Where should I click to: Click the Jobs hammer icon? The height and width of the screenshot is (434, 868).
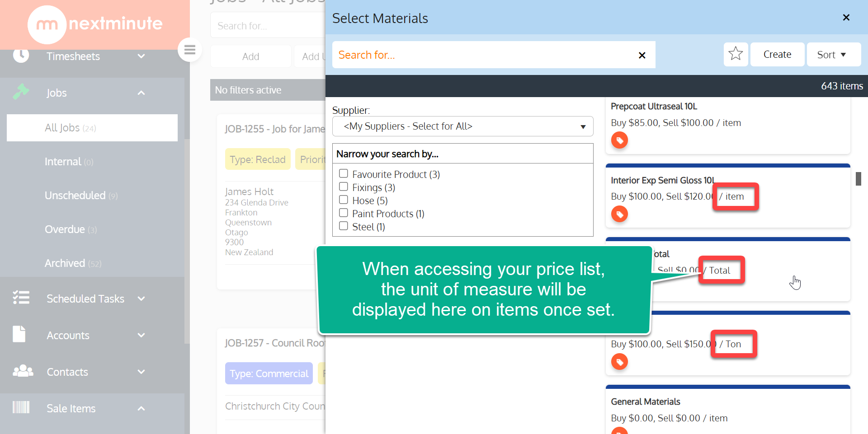[21, 92]
